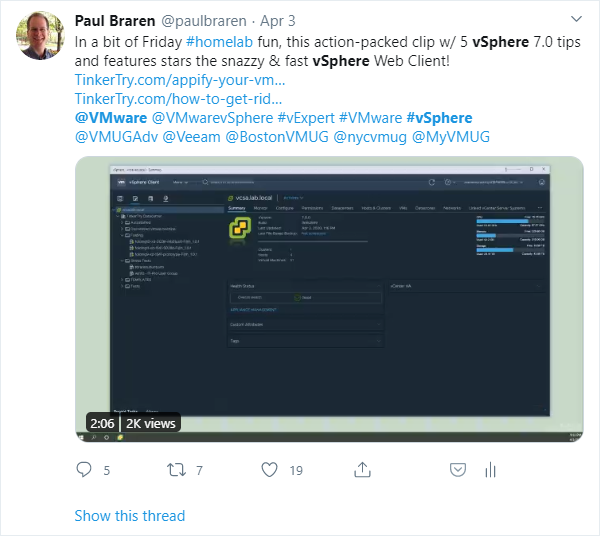Open the @paulbraren handle link
Screen dimensions: 600x536
coord(204,21)
